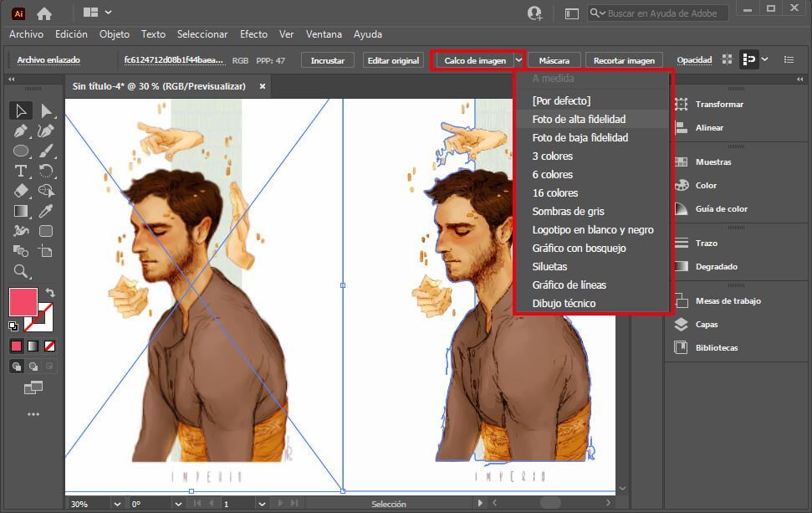Open the Efecto menu

(x=253, y=34)
